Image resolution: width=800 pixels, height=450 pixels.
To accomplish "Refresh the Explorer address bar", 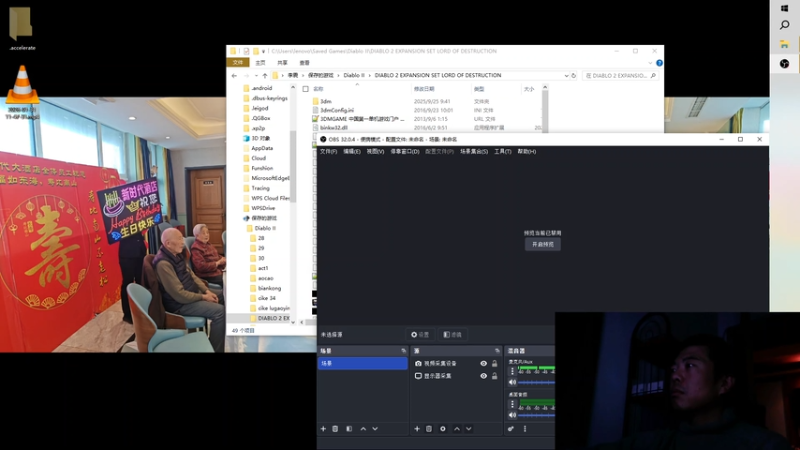I will pos(573,76).
